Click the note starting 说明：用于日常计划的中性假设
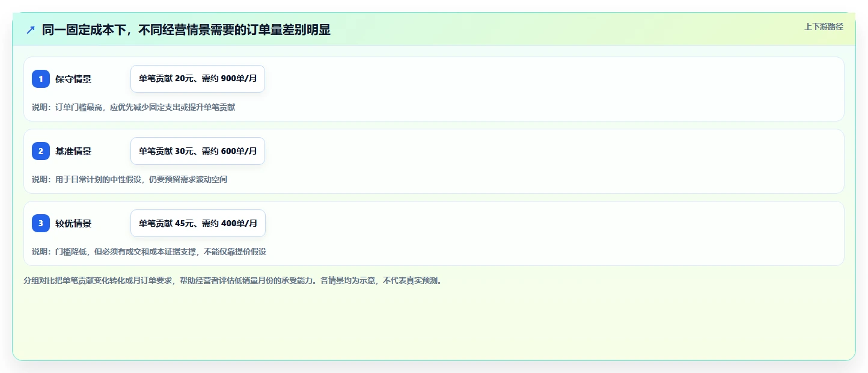This screenshot has height=373, width=868. (x=130, y=179)
